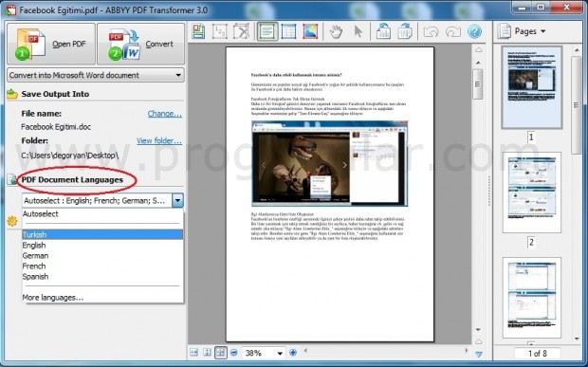
Task: Open help with the question mark icon
Action: click(474, 31)
